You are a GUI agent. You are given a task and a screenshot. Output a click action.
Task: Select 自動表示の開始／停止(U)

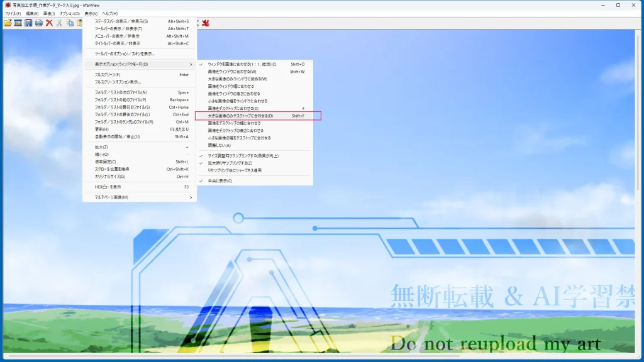[x=140, y=136]
